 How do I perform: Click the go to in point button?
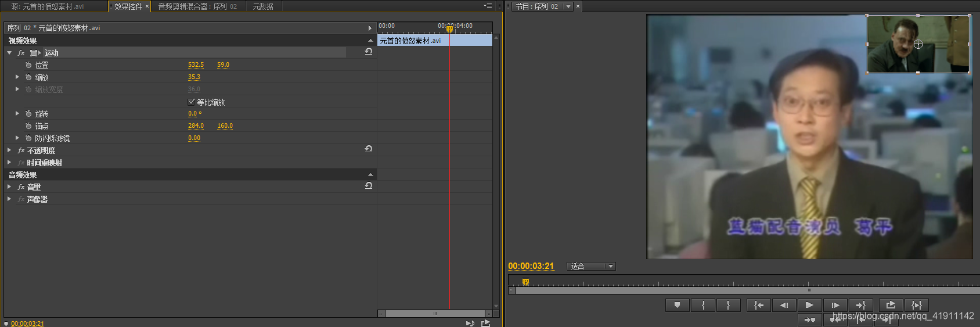coord(759,305)
